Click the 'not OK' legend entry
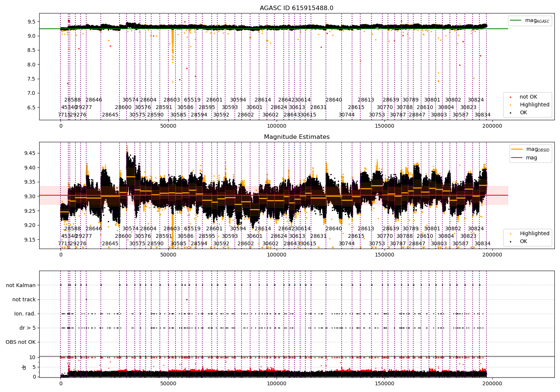Viewport: 560px width, 392px height. coord(525,97)
